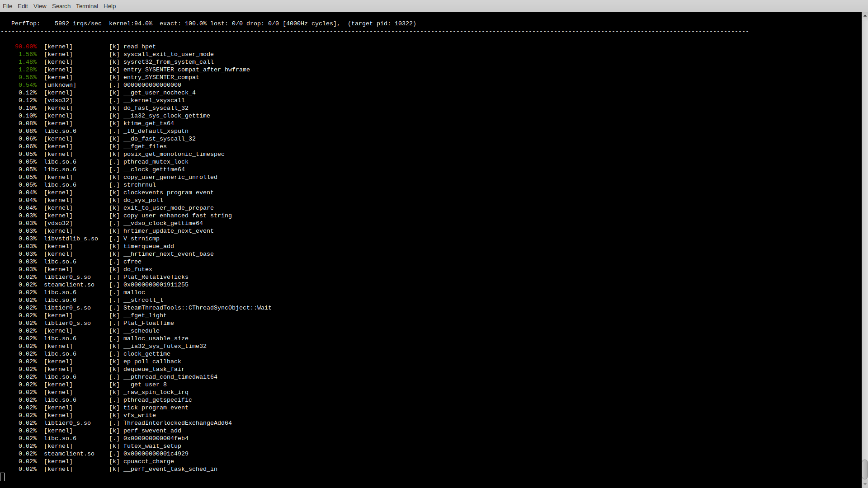The height and width of the screenshot is (488, 868).
Task: Select __perf_event_task_sched_in entry
Action: [170, 469]
